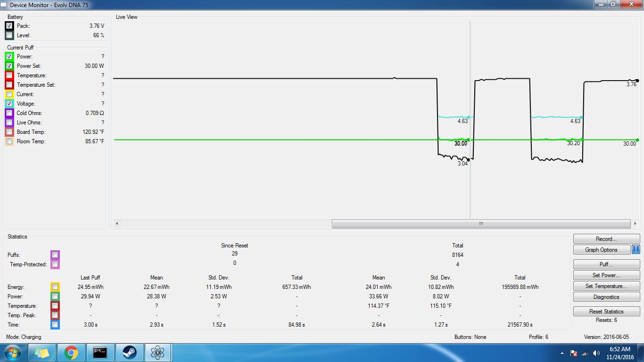
Task: Open the Set Power... dialog
Action: point(606,275)
